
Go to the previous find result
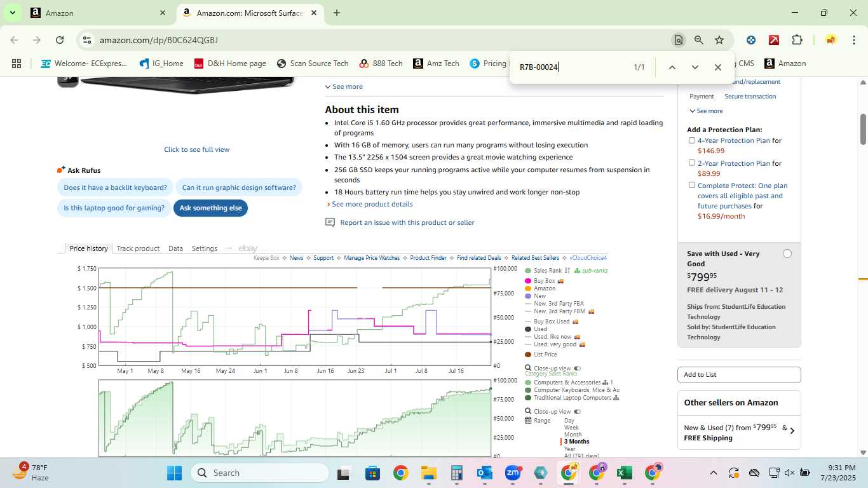(x=672, y=67)
